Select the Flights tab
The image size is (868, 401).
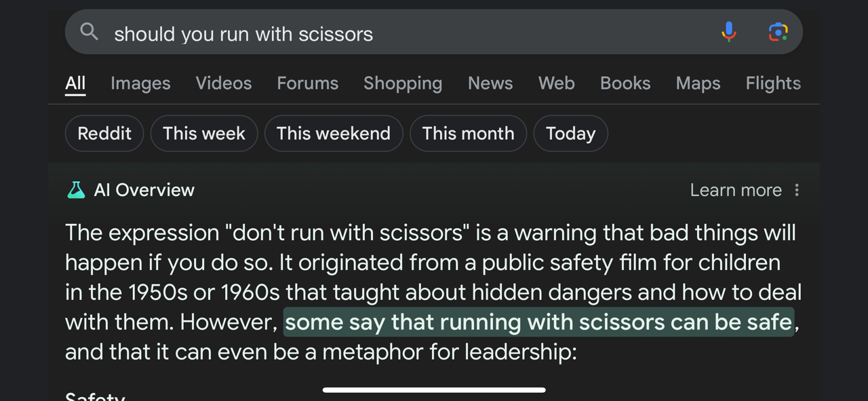773,83
